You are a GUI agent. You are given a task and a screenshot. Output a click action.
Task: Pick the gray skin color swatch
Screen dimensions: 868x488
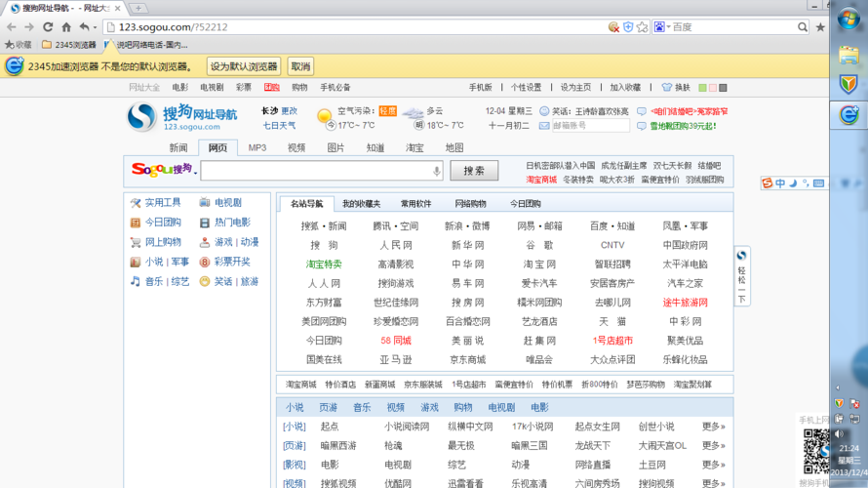pos(723,88)
